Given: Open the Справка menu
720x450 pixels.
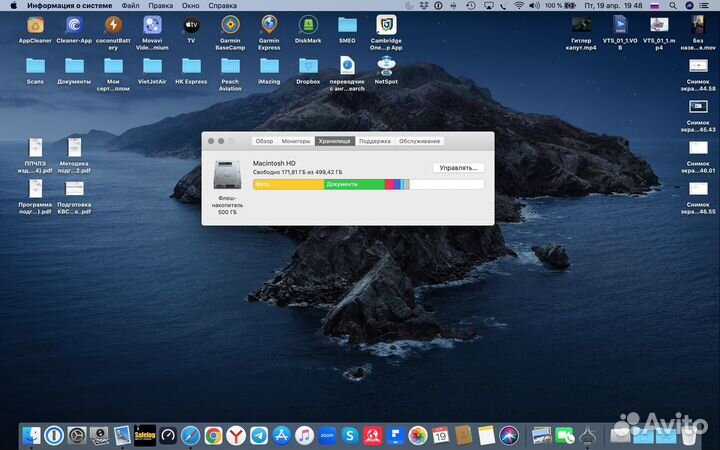Looking at the screenshot, I should point(223,6).
